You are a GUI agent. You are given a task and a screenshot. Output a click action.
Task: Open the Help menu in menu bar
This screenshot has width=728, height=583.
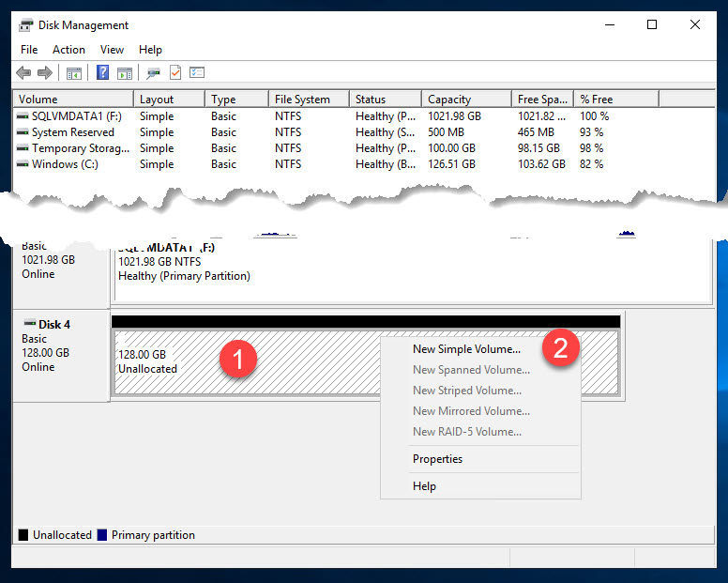[x=150, y=50]
